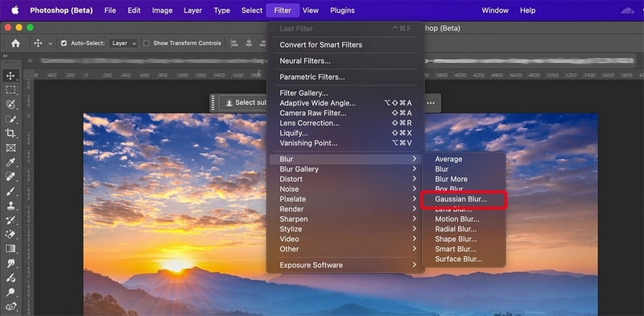This screenshot has height=316, width=644.
Task: Select the Spot Healing Brush tool
Action: click(10, 177)
